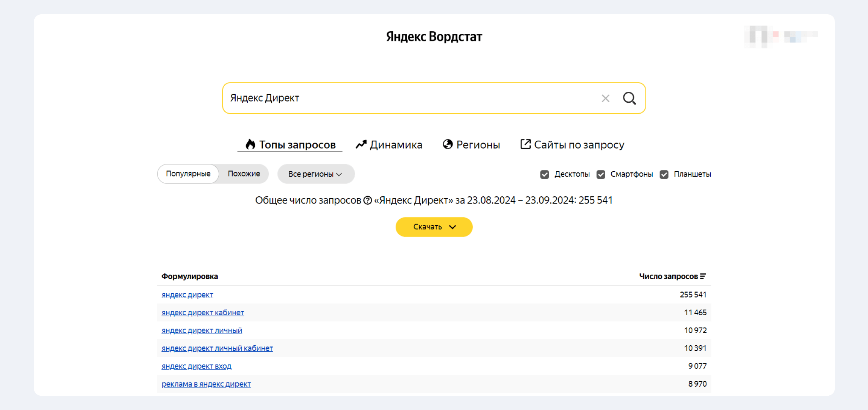Open the яндекс директ кабинет link

(203, 312)
